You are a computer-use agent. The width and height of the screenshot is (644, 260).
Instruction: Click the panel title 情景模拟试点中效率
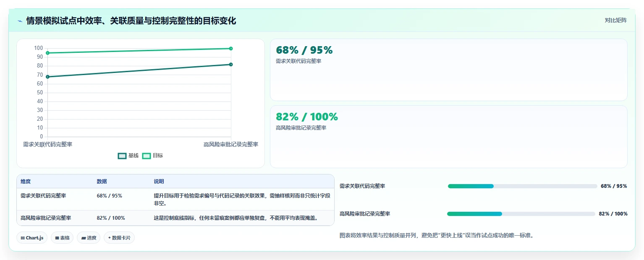[131, 21]
